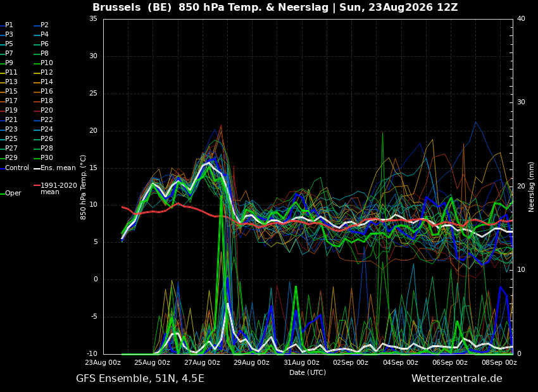Click the P6 legend entry
Image resolution: width=538 pixels, height=392 pixels.
click(x=41, y=44)
